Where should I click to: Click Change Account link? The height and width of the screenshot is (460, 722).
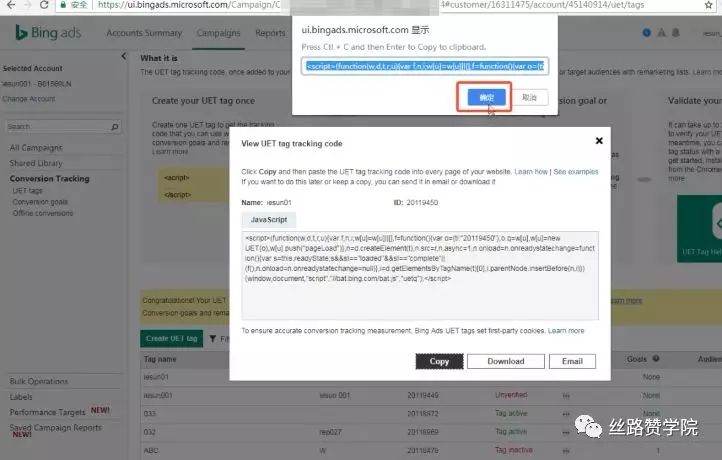(x=29, y=99)
